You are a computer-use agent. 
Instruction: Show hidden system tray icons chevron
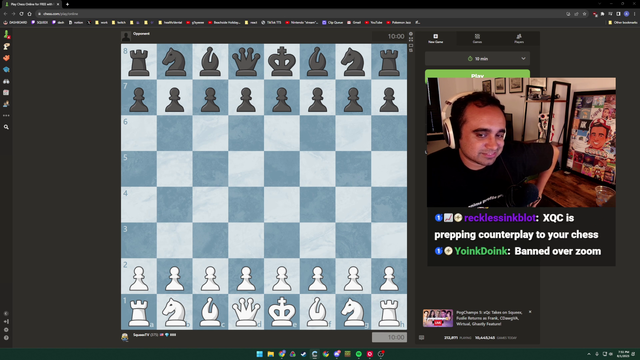pyautogui.click(x=589, y=354)
